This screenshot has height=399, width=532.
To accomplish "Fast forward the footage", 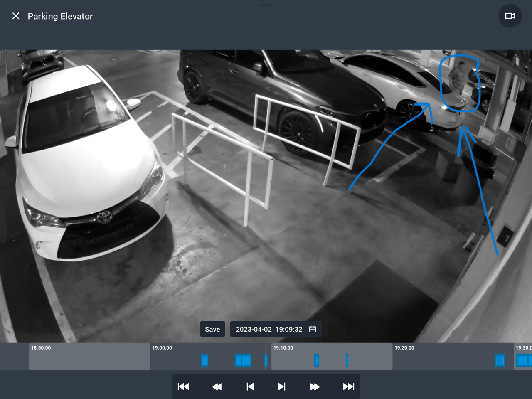I will point(315,387).
